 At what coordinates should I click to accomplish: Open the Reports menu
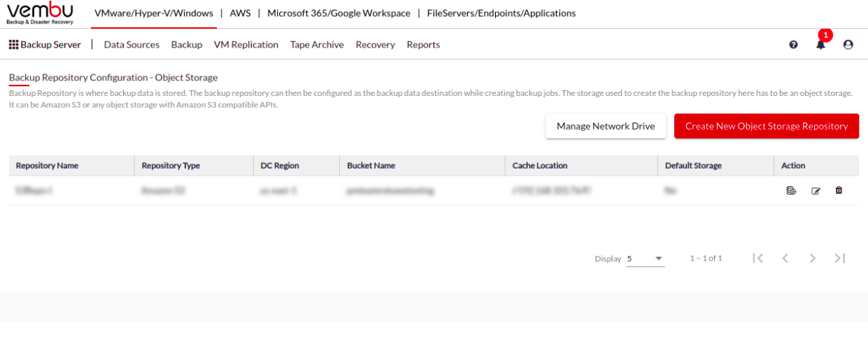tap(423, 45)
